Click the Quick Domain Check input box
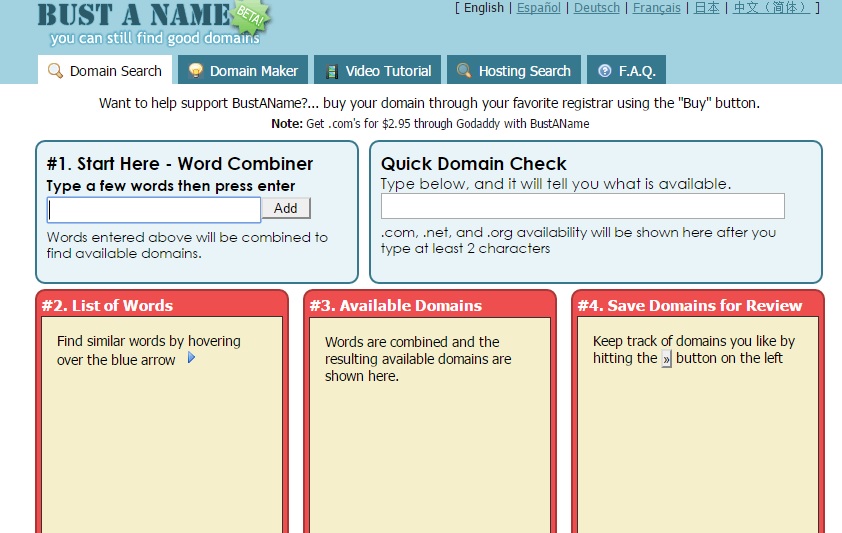The height and width of the screenshot is (533, 842). tap(582, 206)
